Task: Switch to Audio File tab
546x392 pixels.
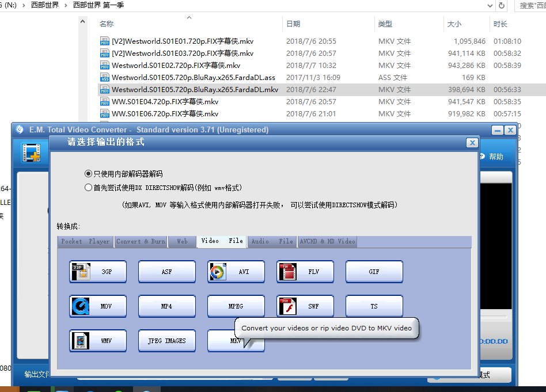Action: coord(272,241)
